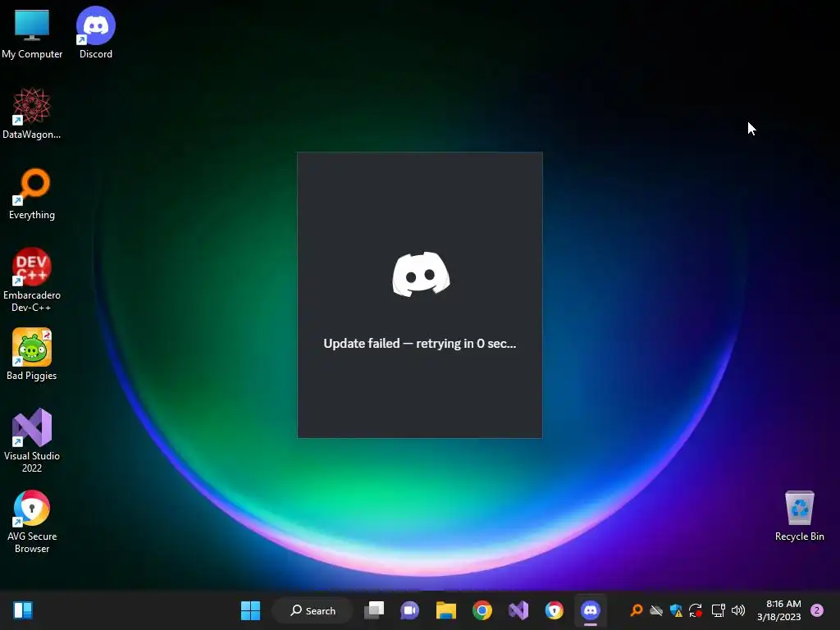Open the Widgets panel in the taskbar
840x630 pixels.
[23, 610]
